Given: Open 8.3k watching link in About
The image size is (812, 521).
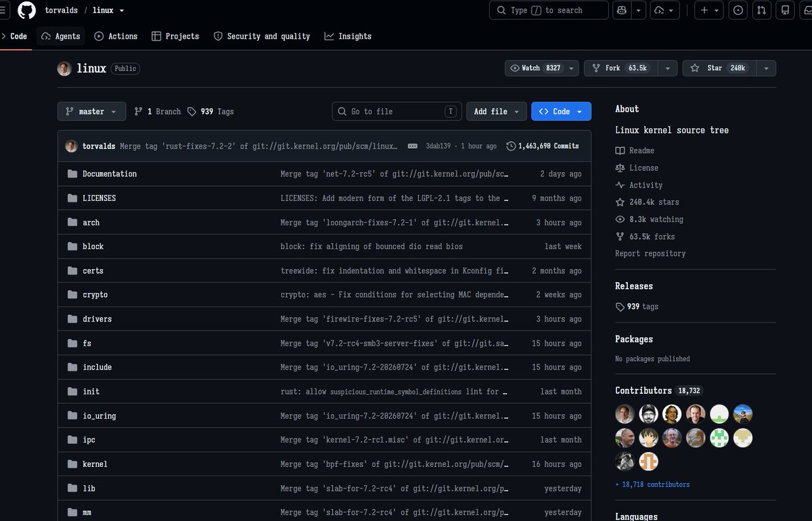Looking at the screenshot, I should (x=649, y=220).
